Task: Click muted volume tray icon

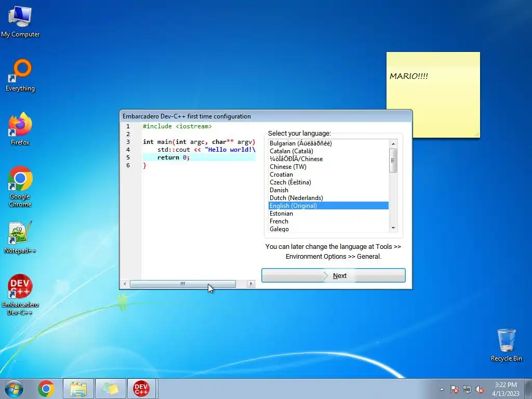Action: click(x=480, y=389)
